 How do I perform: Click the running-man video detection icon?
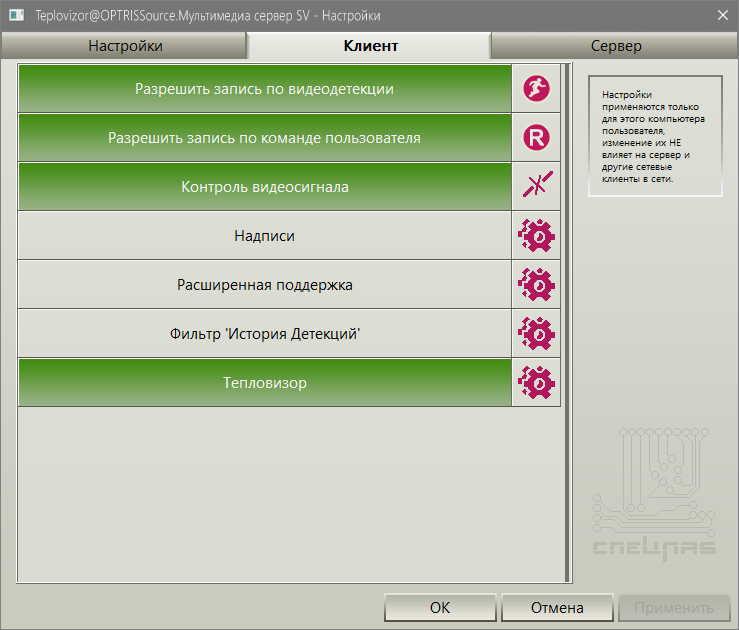coord(536,89)
